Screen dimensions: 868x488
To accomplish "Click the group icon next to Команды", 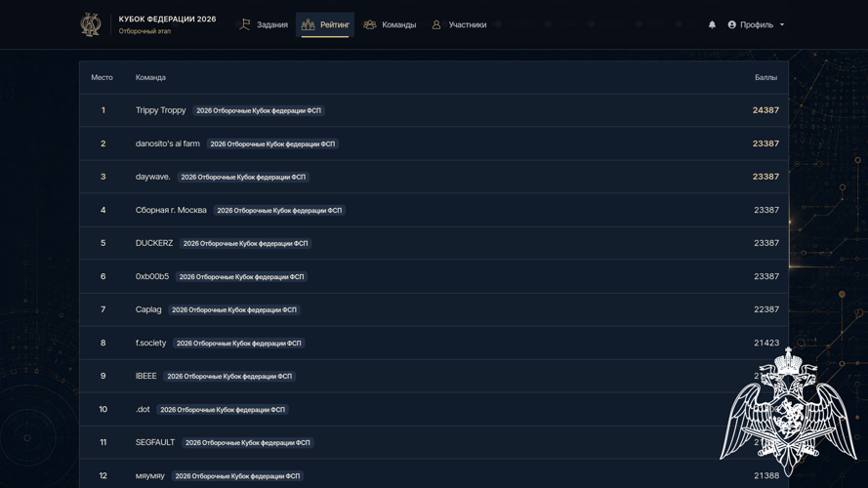I will coord(370,24).
